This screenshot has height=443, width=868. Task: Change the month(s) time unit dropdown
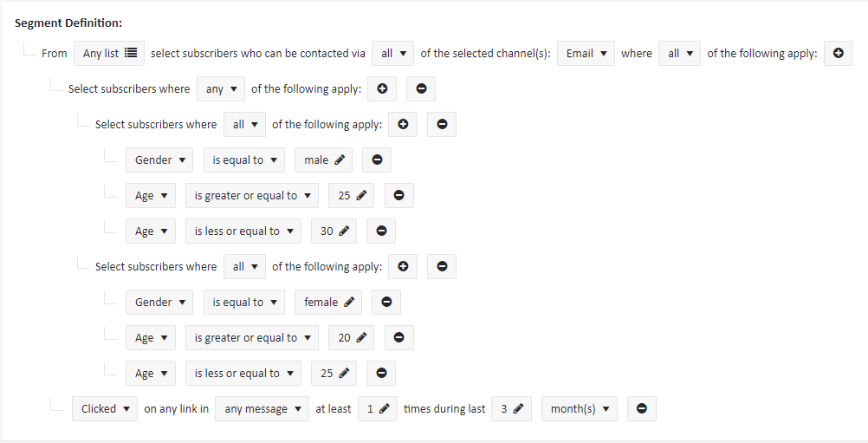[579, 408]
